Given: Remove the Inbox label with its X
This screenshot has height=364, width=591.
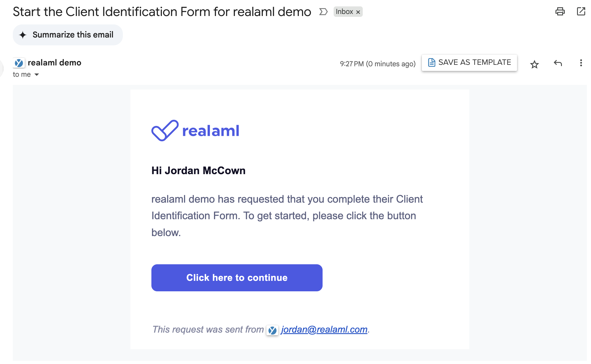Looking at the screenshot, I should tap(358, 12).
